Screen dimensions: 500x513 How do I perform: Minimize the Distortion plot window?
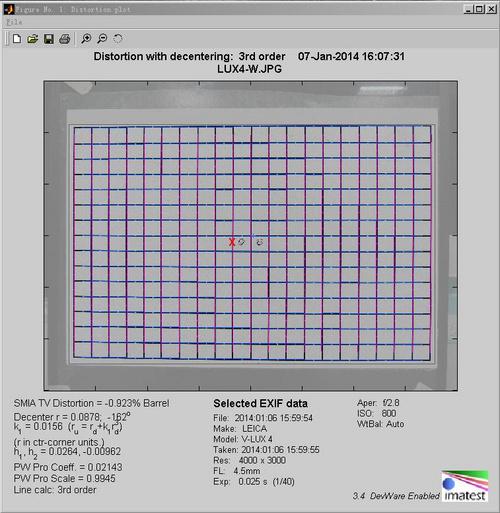click(468, 9)
